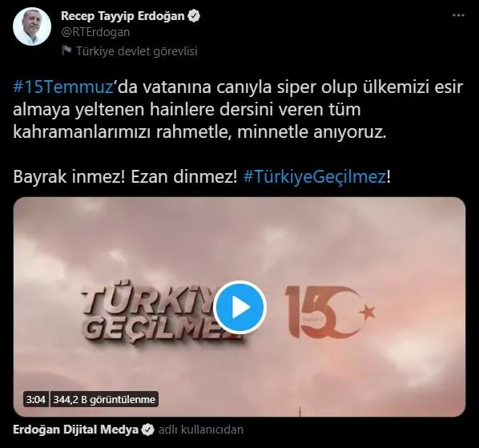Play the Türkiye Geçilmez video
479x448 pixels.
(239, 307)
